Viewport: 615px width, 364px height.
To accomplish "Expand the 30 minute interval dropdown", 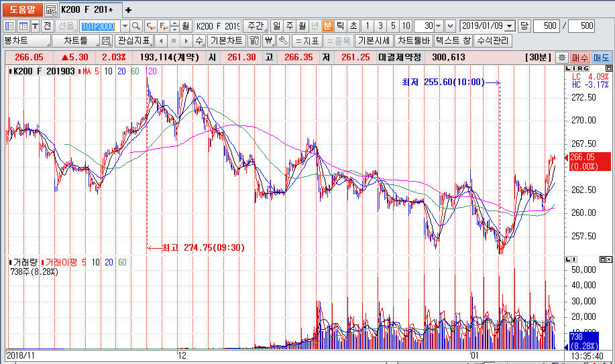I will pos(439,25).
